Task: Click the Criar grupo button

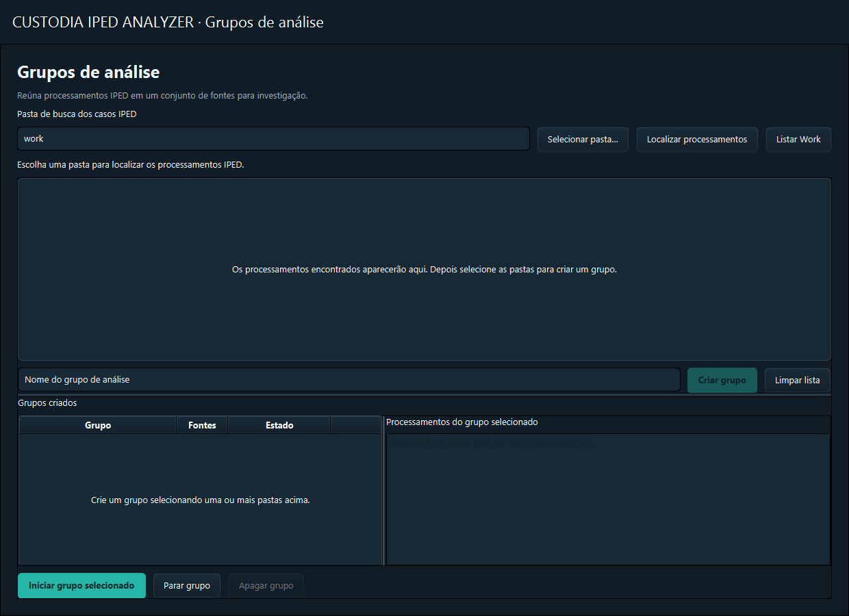Action: [722, 380]
